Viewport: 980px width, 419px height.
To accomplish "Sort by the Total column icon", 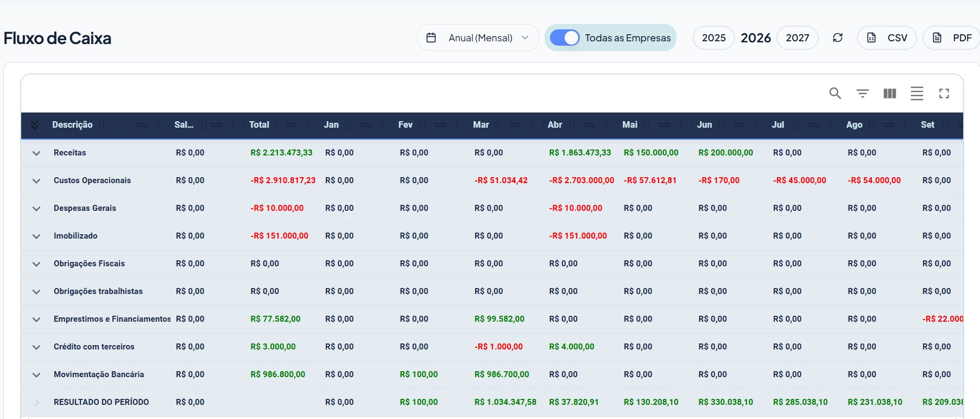I will pyautogui.click(x=278, y=125).
